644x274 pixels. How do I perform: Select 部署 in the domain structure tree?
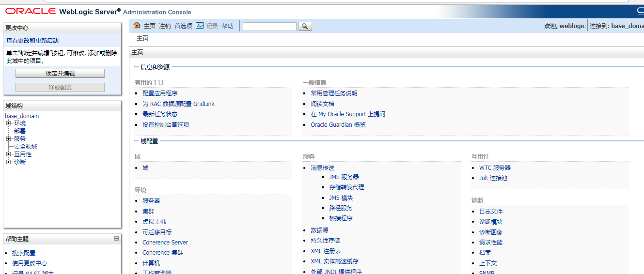point(20,131)
